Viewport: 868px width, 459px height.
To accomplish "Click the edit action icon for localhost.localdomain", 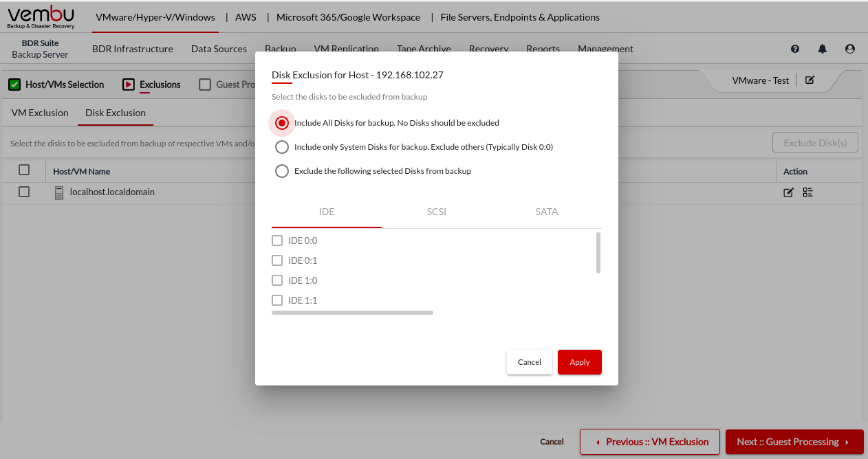I will click(x=789, y=192).
